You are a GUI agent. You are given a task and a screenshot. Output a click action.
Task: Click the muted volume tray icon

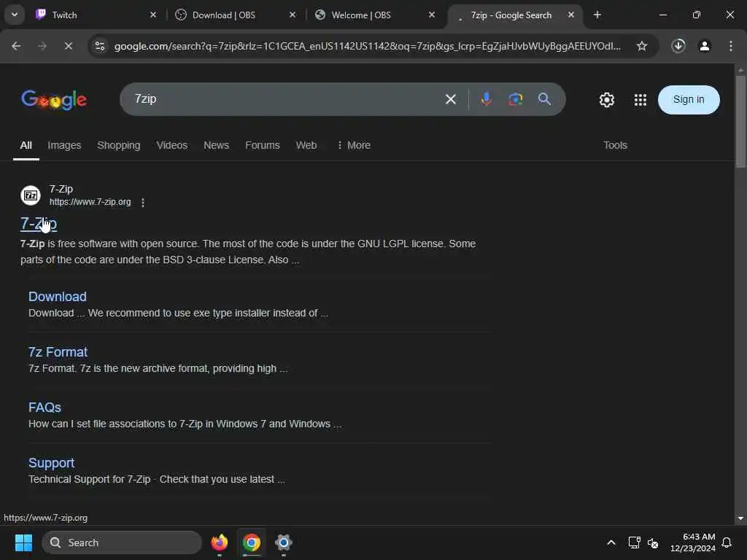pos(653,542)
